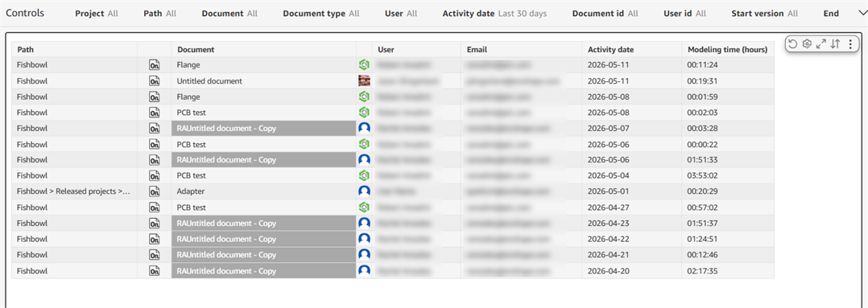
Task: Click the Email column header
Action: coord(522,49)
